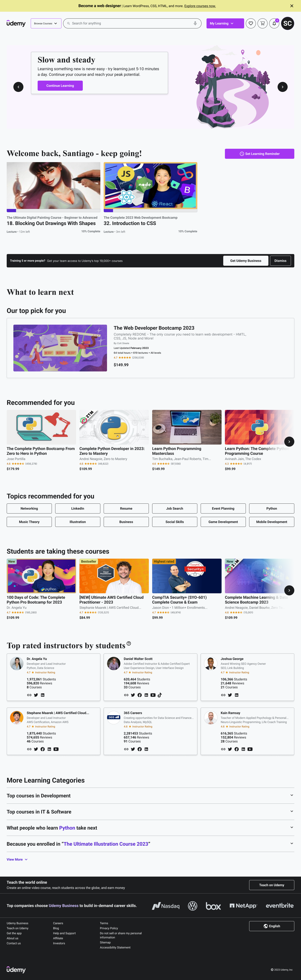Click the Explore courses now link
The image size is (301, 980).
[200, 6]
